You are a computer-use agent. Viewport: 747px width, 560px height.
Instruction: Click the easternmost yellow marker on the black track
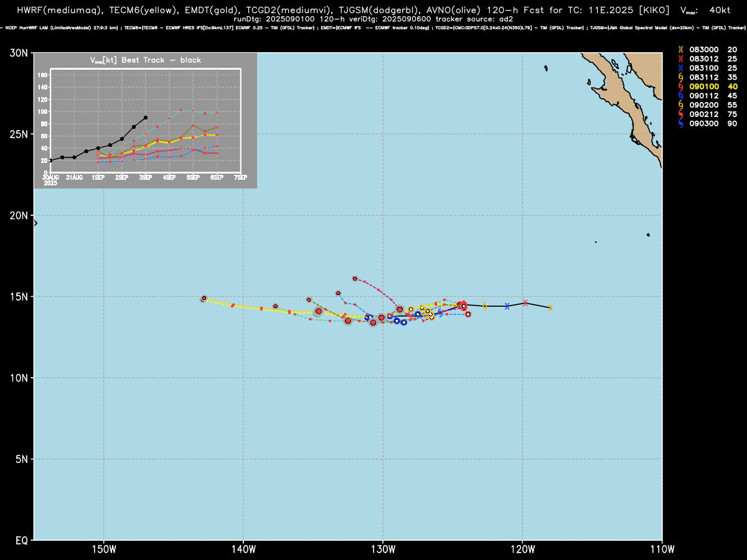[550, 307]
